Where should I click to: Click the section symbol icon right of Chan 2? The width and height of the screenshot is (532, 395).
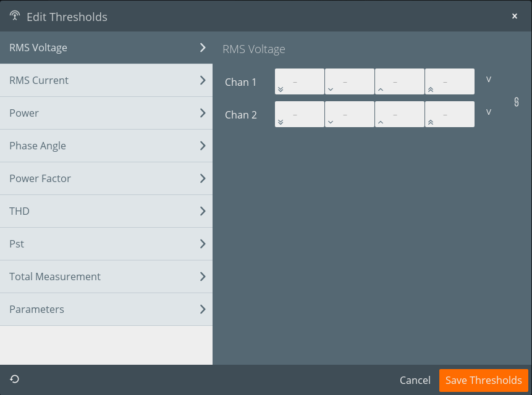(x=517, y=102)
